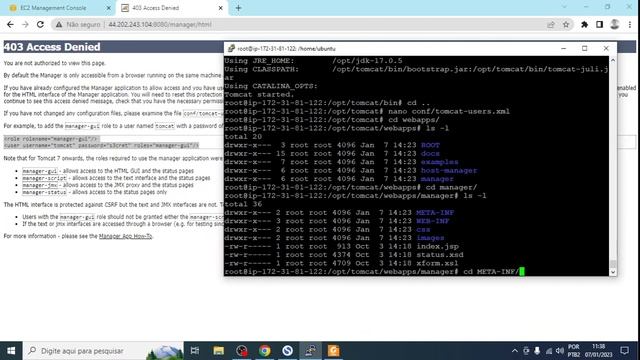
Task: Open Google Chrome from the taskbar
Action: (x=264, y=351)
